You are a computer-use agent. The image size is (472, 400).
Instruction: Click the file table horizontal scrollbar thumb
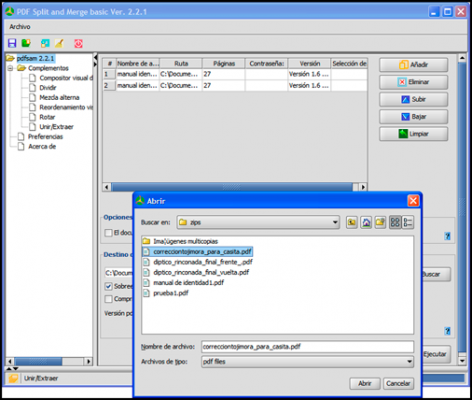click(x=232, y=187)
